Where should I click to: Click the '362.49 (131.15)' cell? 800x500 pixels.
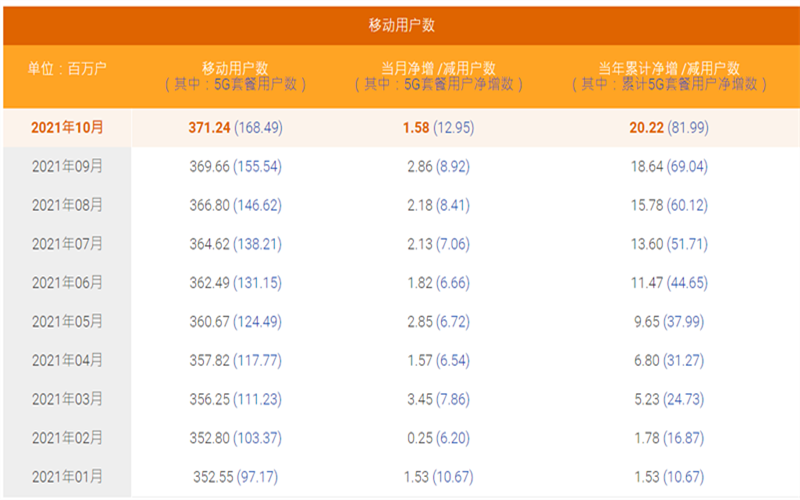point(236,283)
